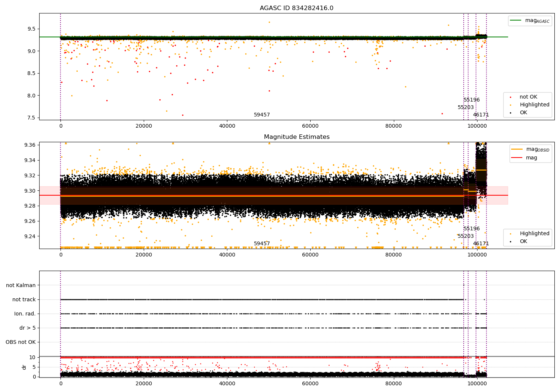Image resolution: width=560 pixels, height=392 pixels.
Task: Click the 'not Kalman' row label
Action: point(21,285)
